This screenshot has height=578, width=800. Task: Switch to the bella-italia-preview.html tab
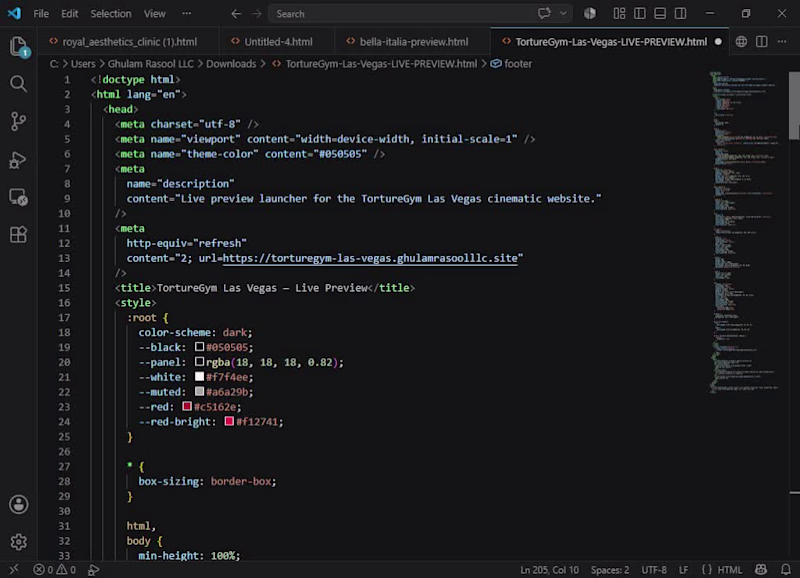(413, 42)
